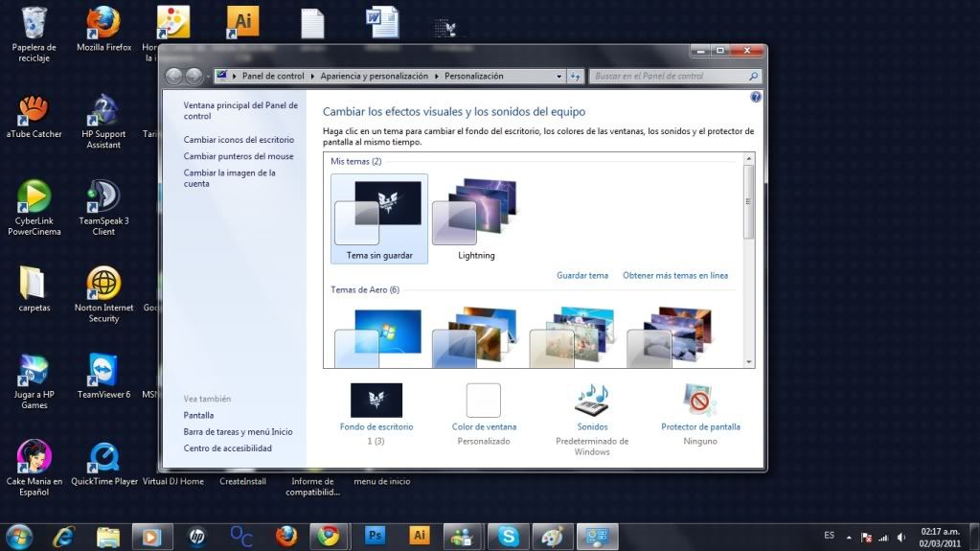The width and height of the screenshot is (980, 551).
Task: Switch to Photoshop in the taskbar
Action: 375,536
